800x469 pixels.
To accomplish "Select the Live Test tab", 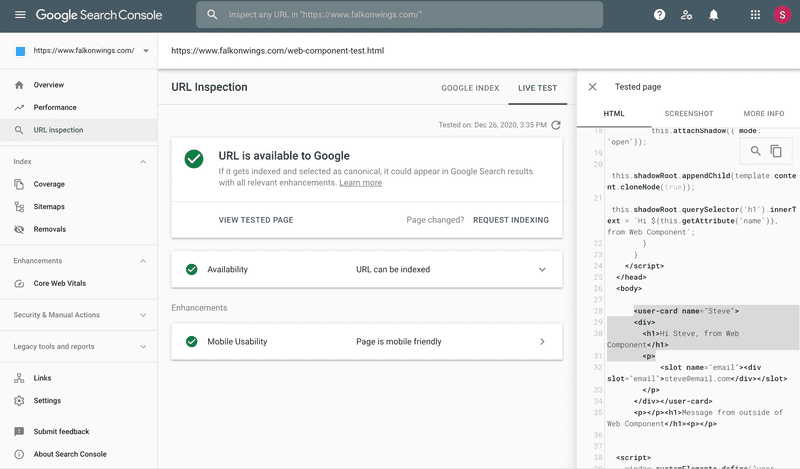I will [x=537, y=88].
